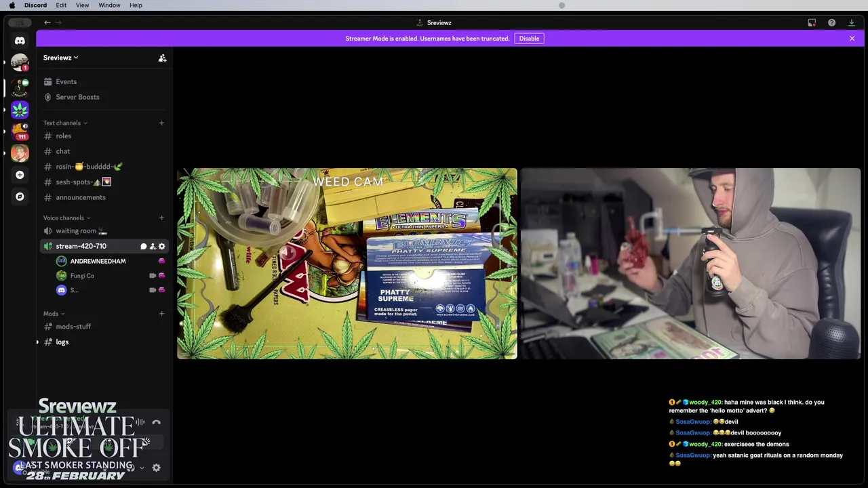The height and width of the screenshot is (488, 868).
Task: Click the green download update icon
Action: click(x=852, y=22)
